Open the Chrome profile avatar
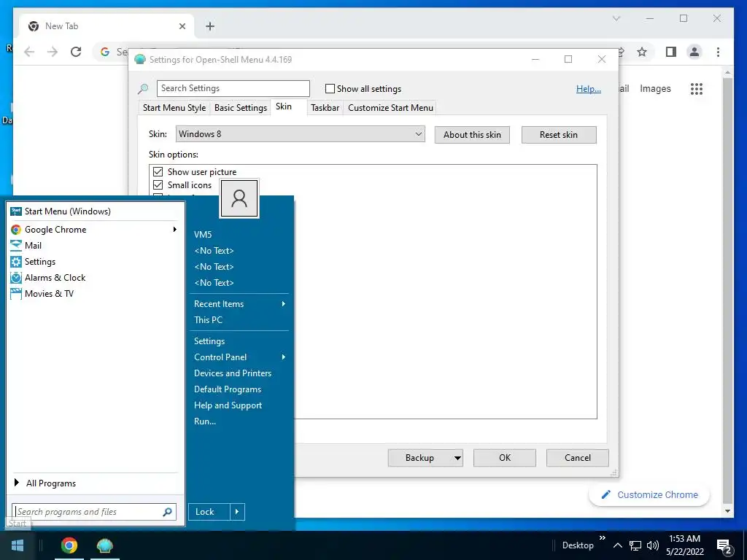 tap(694, 52)
